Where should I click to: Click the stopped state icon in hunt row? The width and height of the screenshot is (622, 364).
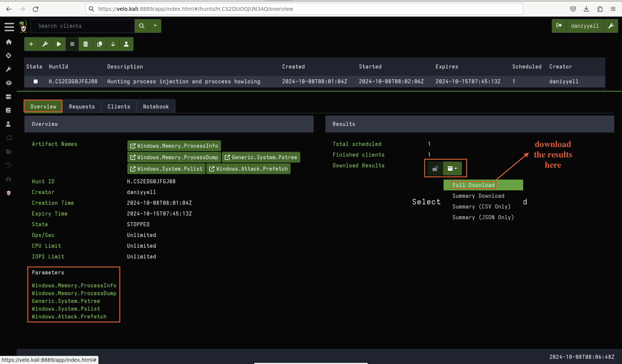click(x=36, y=81)
